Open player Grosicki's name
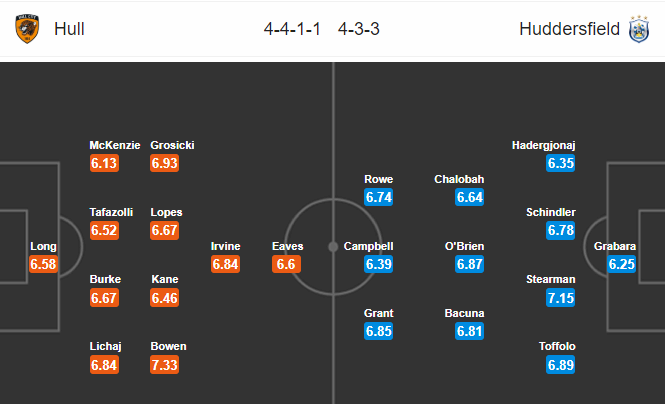Screen dimensions: 665x404 [172, 145]
